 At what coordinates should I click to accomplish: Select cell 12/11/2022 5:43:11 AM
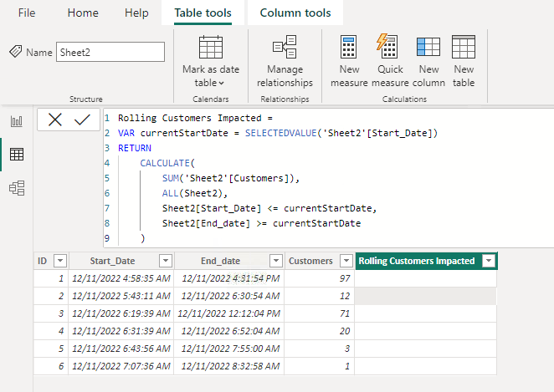pyautogui.click(x=121, y=296)
